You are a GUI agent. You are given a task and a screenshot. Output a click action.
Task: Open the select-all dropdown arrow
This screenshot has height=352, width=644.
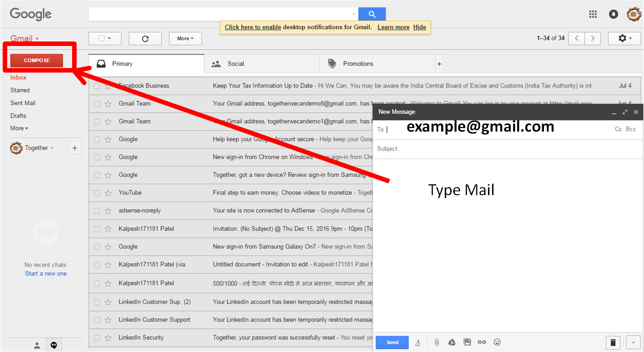110,39
